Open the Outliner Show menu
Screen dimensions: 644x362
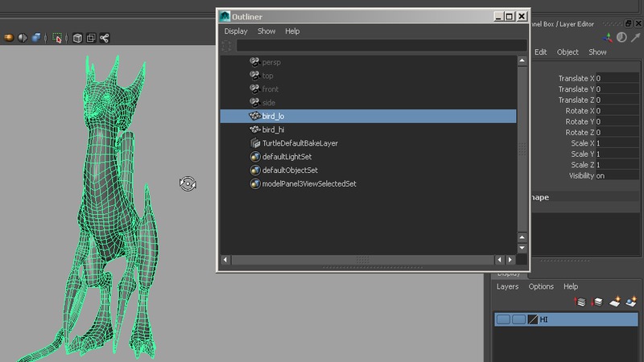[x=266, y=31]
